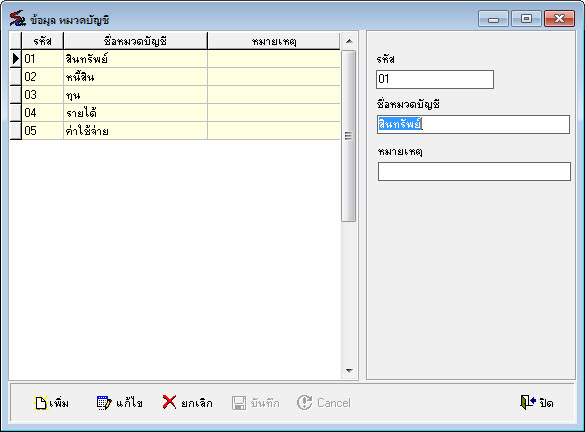
Task: Click the empty หมายเหตุ text field
Action: 474,171
